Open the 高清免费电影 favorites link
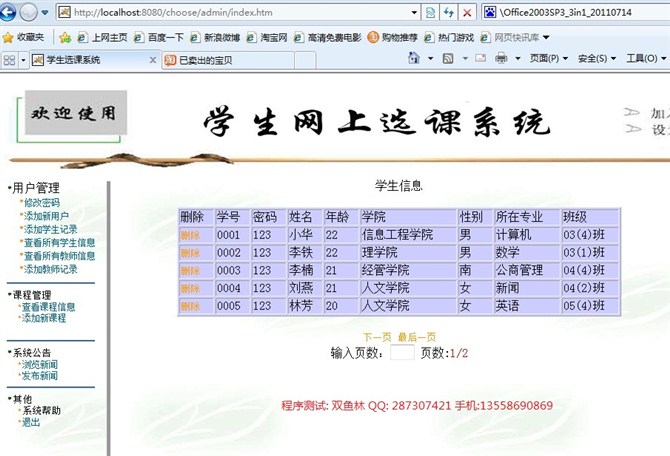Viewport: 670px width, 456px height. 328,38
